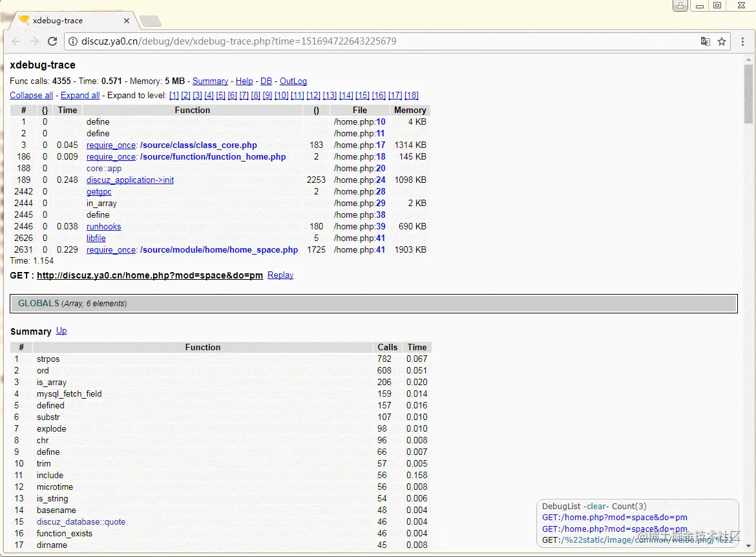
Task: Select the xdebug-trace tab
Action: [72, 21]
